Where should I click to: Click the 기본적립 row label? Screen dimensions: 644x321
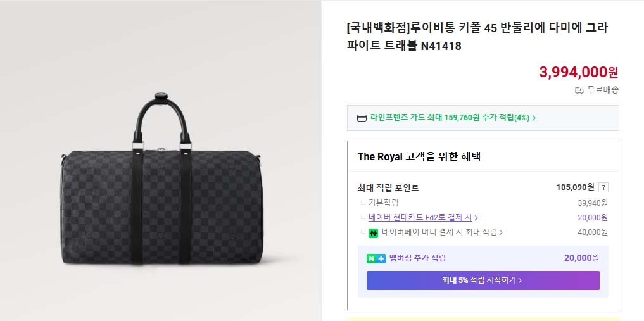point(383,203)
